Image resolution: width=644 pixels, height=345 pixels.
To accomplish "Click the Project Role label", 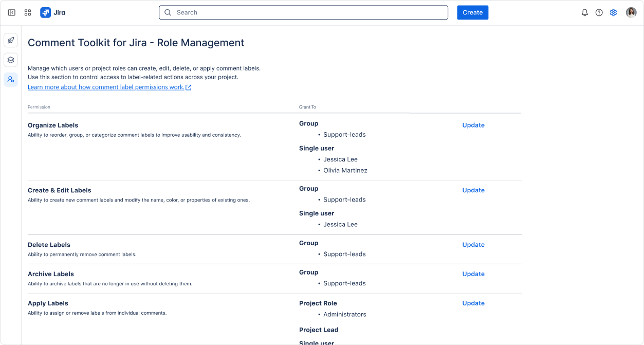I will coord(318,303).
